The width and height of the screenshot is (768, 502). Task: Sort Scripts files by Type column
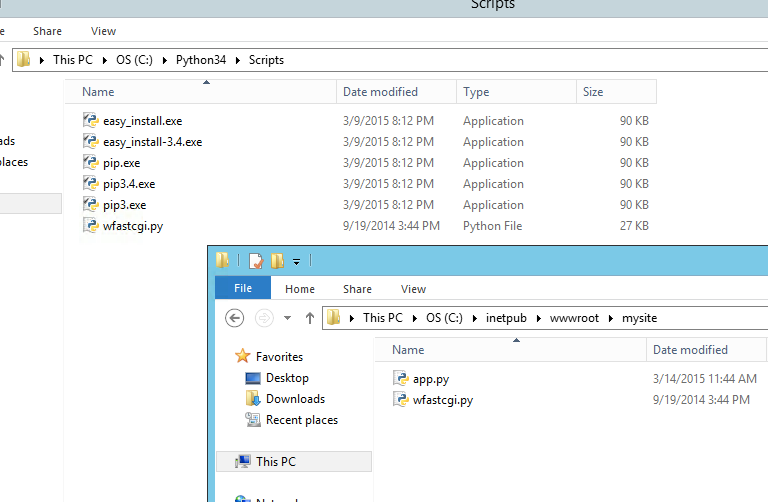click(x=516, y=92)
